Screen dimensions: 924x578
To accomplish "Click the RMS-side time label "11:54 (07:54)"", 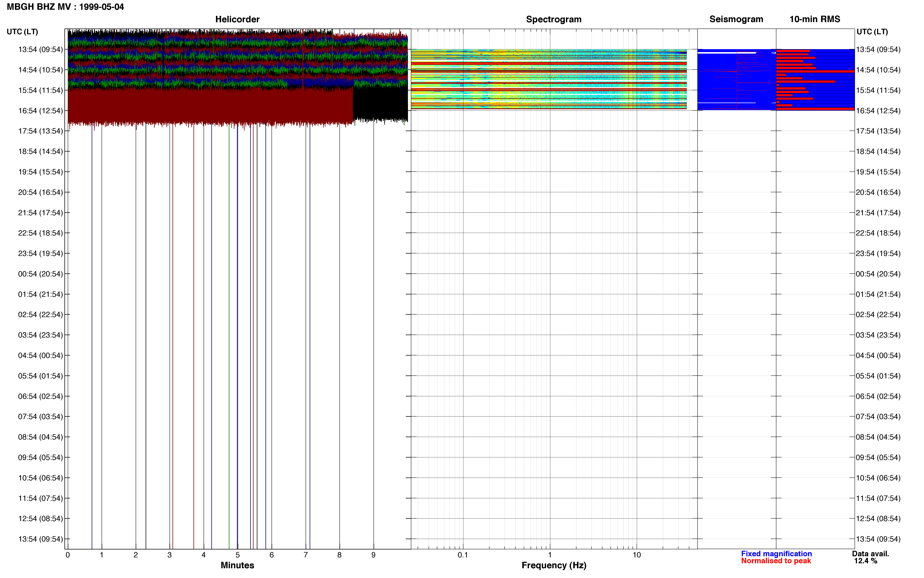I will point(878,498).
